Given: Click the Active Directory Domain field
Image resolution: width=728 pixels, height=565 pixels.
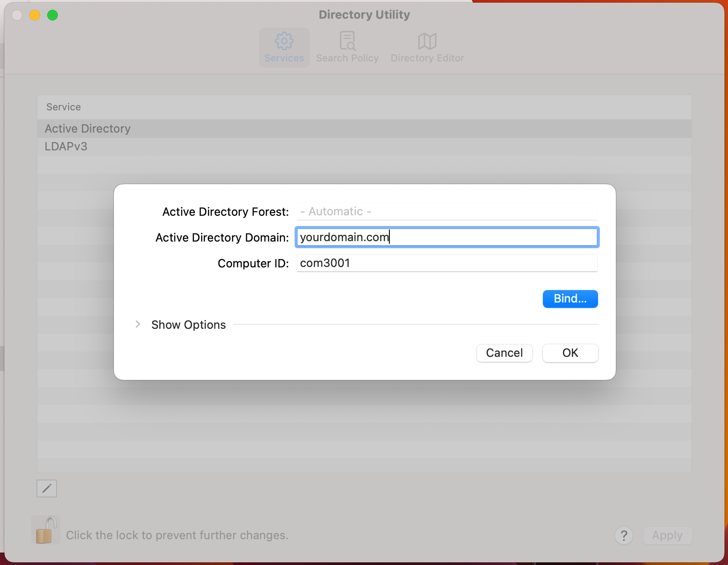Looking at the screenshot, I should click(x=447, y=237).
